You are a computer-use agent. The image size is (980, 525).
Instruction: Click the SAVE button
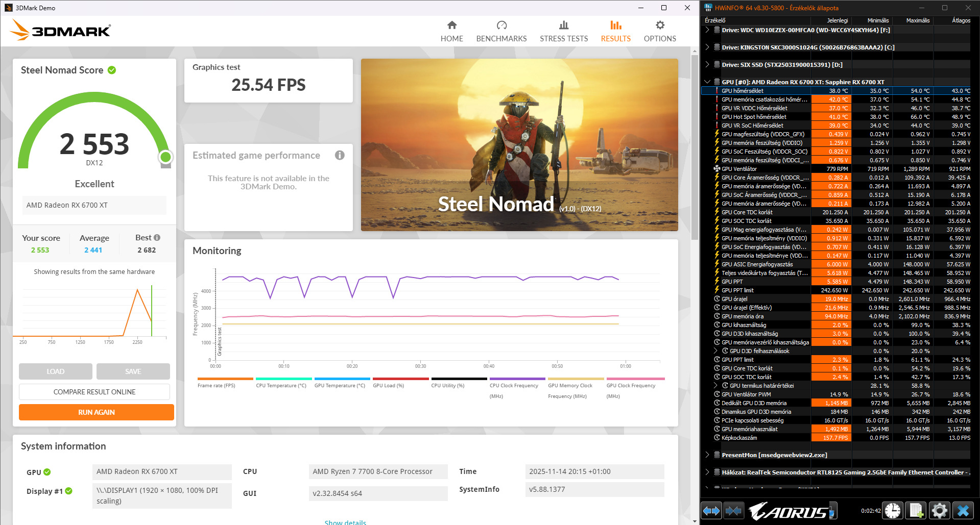point(133,371)
